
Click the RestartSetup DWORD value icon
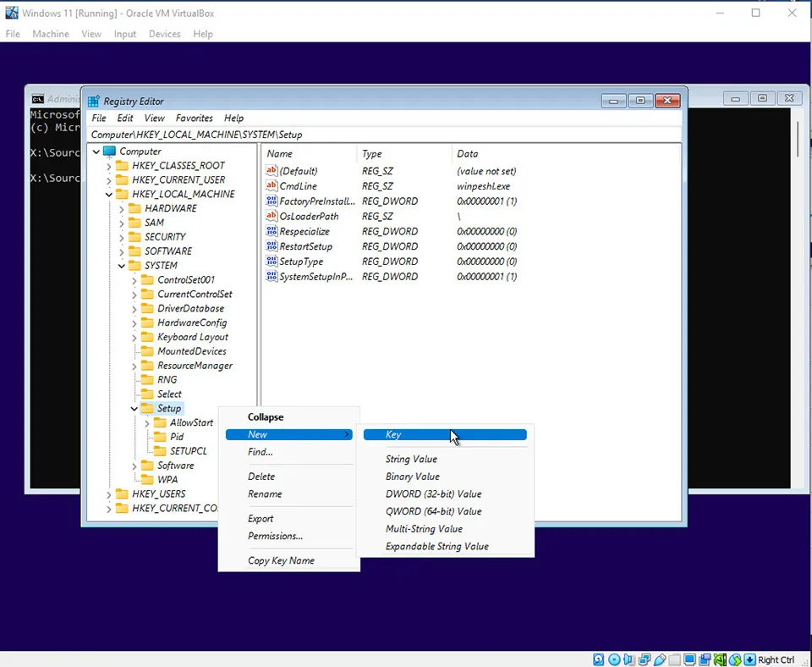(272, 245)
